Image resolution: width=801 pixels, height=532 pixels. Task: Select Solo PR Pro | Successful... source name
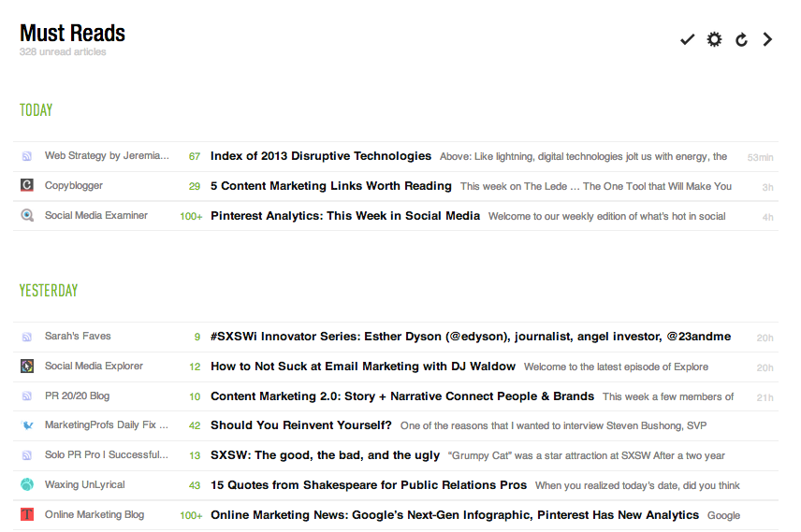pyautogui.click(x=107, y=455)
